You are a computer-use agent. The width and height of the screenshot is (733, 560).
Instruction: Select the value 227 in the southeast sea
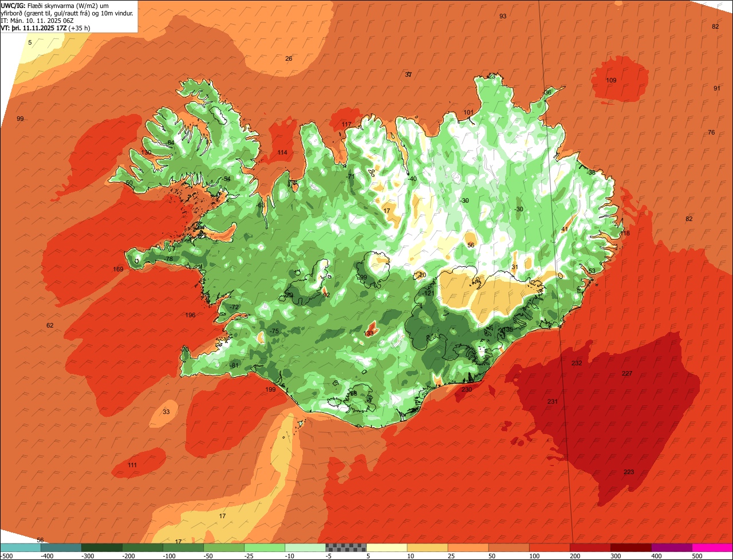(627, 373)
